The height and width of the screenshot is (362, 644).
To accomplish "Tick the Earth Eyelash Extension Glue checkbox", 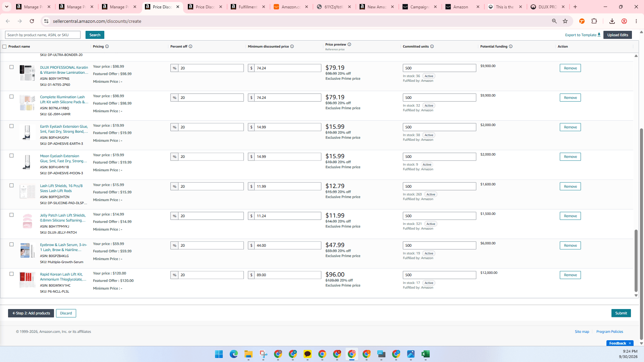I will [x=11, y=126].
